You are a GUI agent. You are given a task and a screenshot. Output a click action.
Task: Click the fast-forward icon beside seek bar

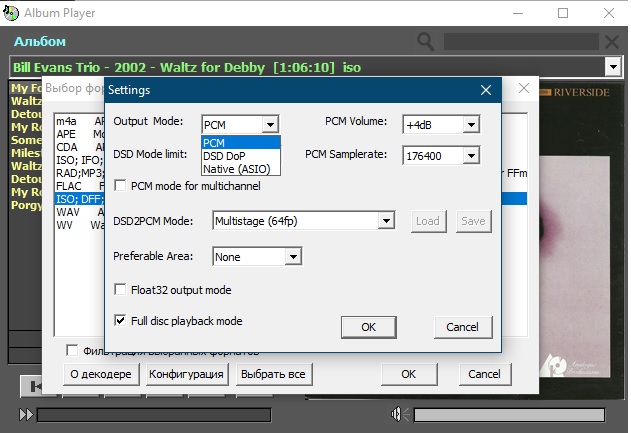pos(26,414)
